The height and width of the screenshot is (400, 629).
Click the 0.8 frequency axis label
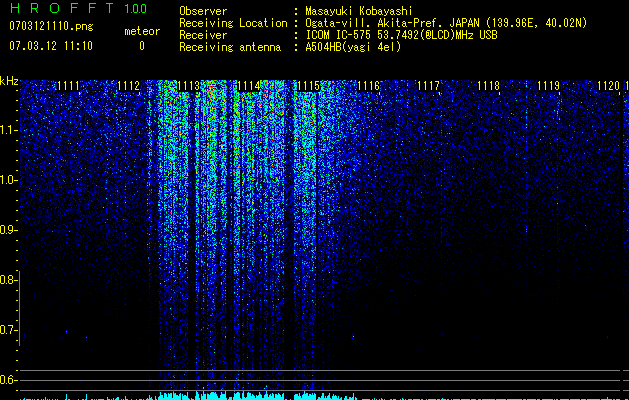[x=7, y=280]
